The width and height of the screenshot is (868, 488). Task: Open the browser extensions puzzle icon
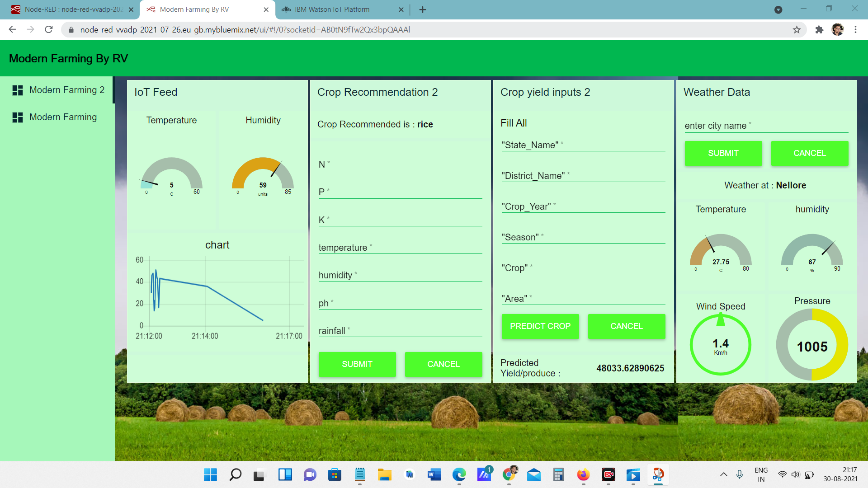(820, 29)
